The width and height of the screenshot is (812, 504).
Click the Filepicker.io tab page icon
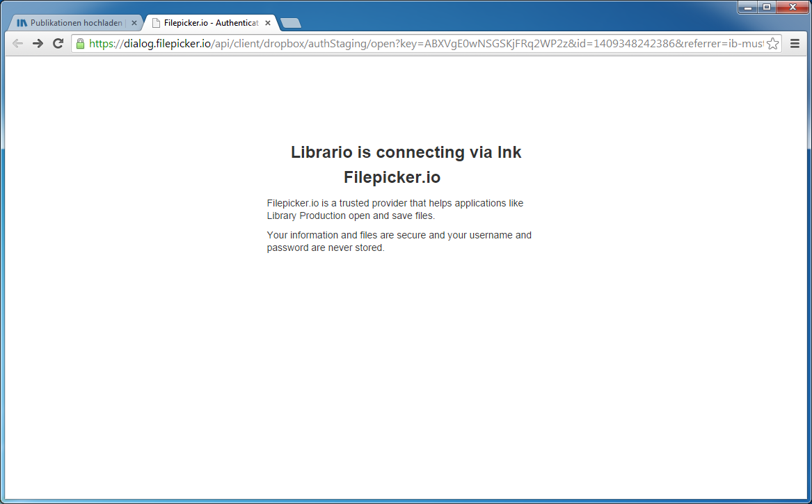pyautogui.click(x=156, y=23)
